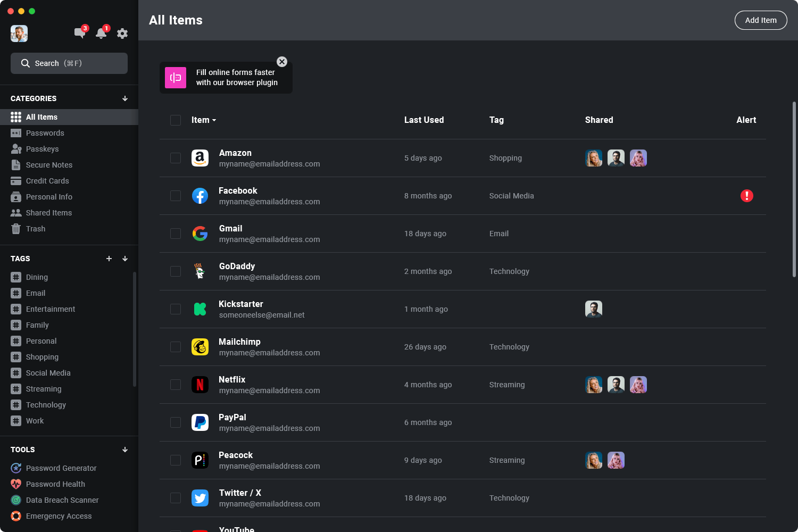The width and height of the screenshot is (798, 532).
Task: Click the GoDaddy logo icon
Action: click(200, 271)
